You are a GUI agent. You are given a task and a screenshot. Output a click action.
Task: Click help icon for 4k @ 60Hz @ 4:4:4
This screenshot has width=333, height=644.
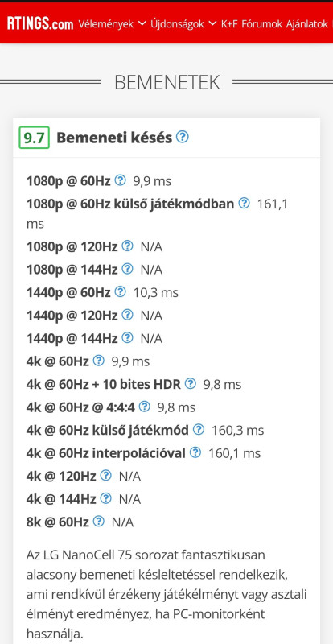coord(144,407)
